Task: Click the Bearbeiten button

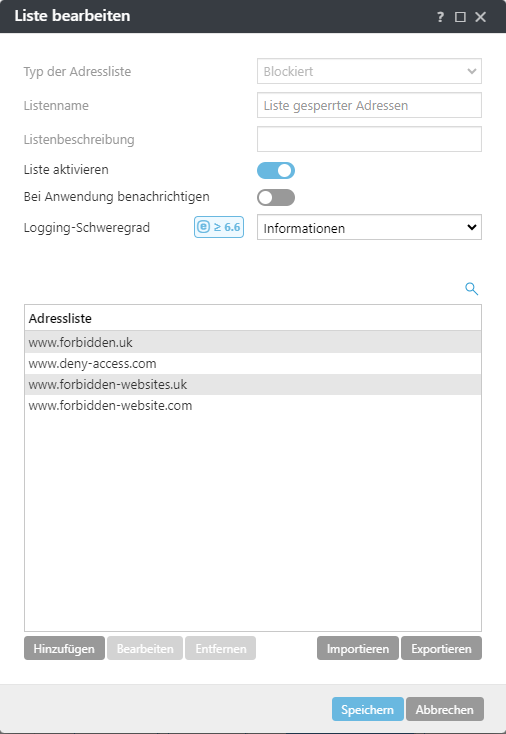Action: (x=145, y=648)
